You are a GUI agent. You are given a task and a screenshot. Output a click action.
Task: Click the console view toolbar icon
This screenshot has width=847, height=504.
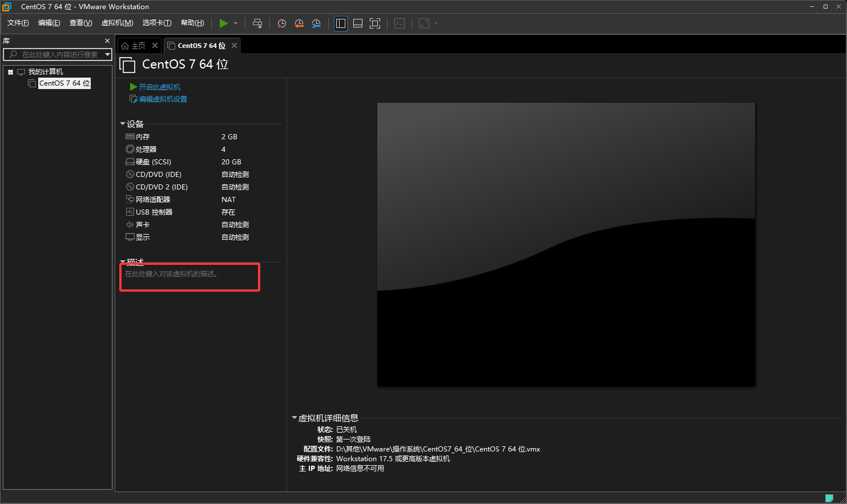(x=400, y=23)
